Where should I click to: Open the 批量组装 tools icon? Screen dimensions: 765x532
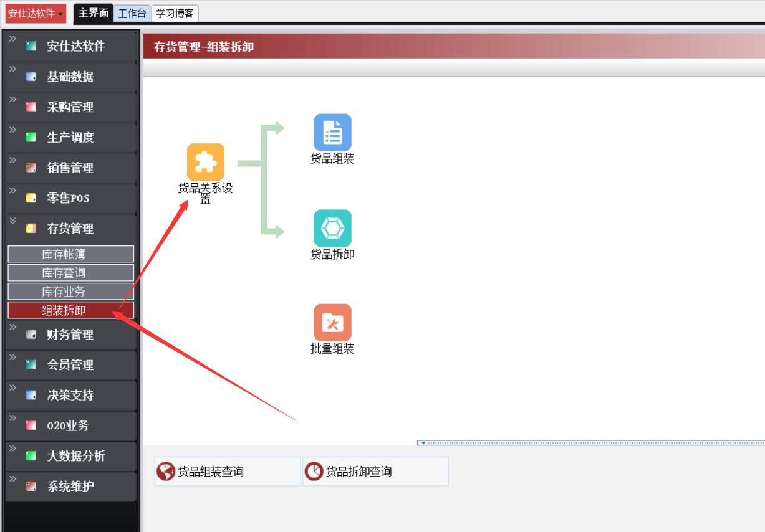pyautogui.click(x=332, y=323)
